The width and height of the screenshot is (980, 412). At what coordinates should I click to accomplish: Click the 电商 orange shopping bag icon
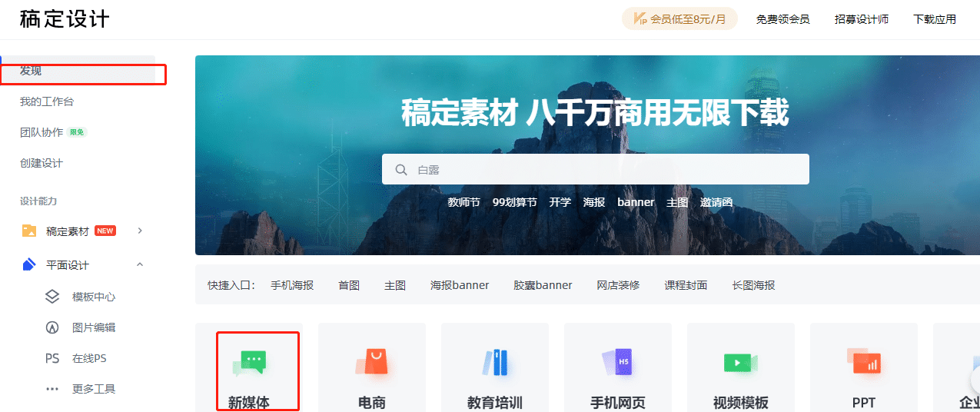click(x=372, y=363)
